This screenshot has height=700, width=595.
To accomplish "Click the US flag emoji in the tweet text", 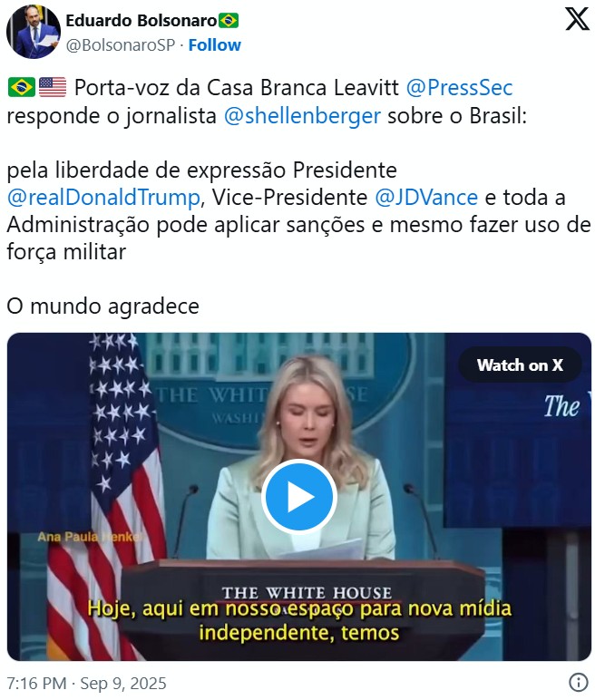I will click(x=53, y=87).
